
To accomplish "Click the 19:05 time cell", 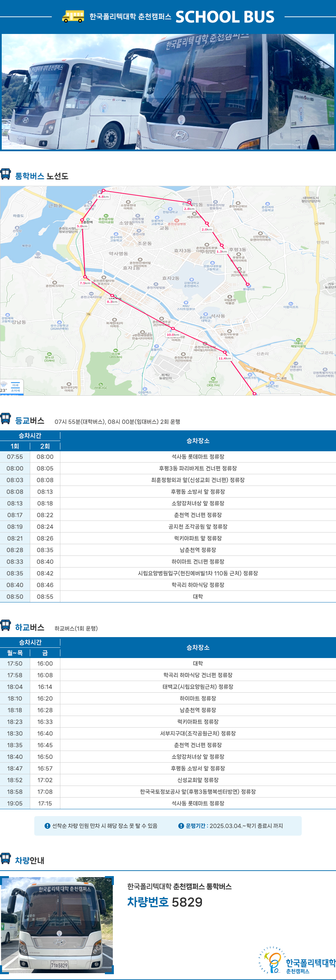I will click(x=15, y=803).
